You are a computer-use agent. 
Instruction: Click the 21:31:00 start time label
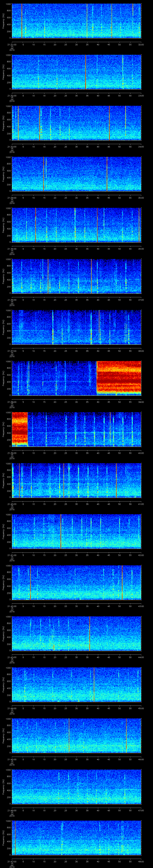tap(12, 44)
